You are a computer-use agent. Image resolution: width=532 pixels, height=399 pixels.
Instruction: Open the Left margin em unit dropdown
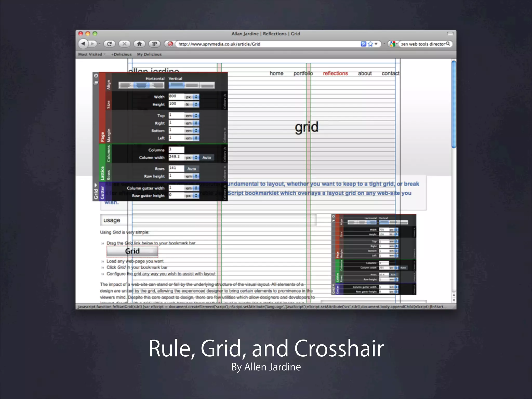[x=192, y=138]
